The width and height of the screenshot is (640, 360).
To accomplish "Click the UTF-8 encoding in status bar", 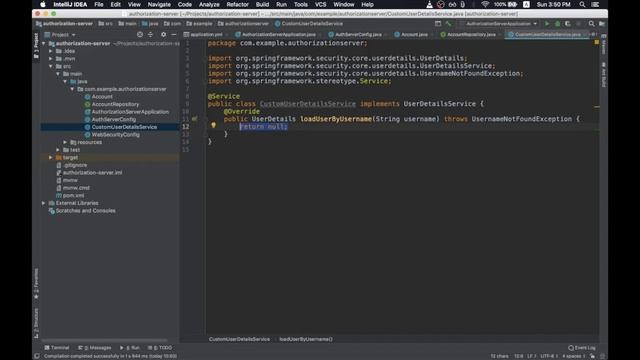I will (548, 356).
